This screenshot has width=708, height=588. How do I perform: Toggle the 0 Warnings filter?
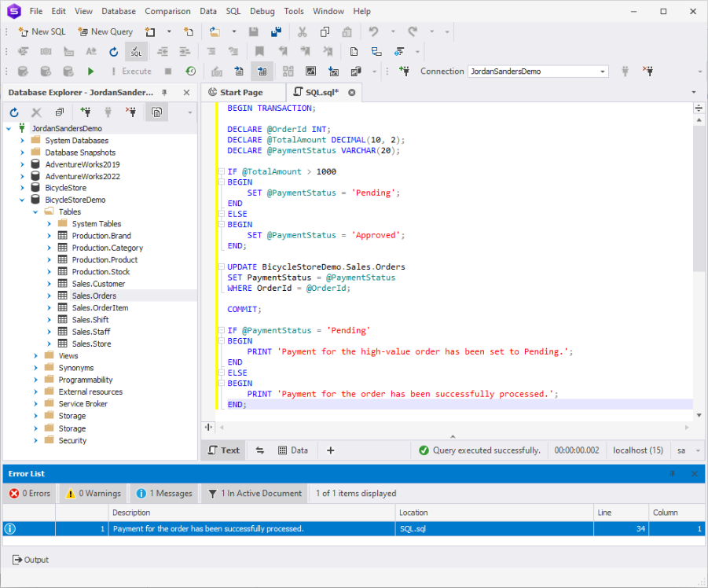click(94, 494)
